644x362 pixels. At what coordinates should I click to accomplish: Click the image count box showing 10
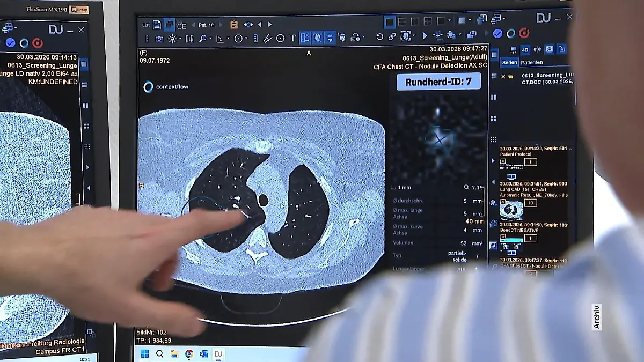(531, 203)
